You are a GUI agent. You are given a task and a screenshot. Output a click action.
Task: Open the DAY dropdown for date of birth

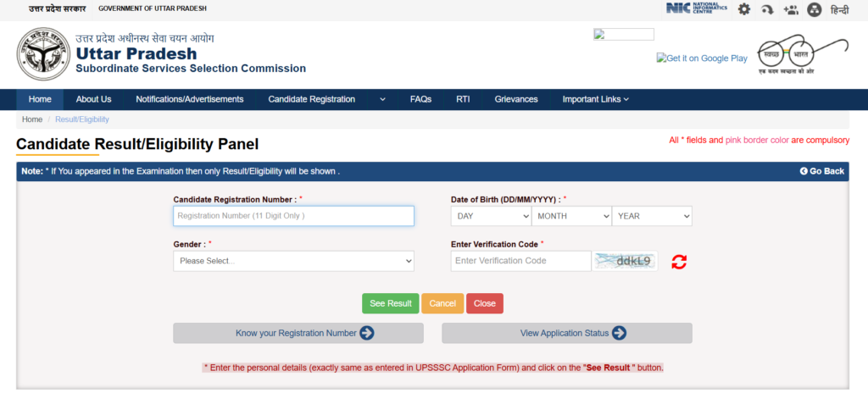pyautogui.click(x=491, y=216)
